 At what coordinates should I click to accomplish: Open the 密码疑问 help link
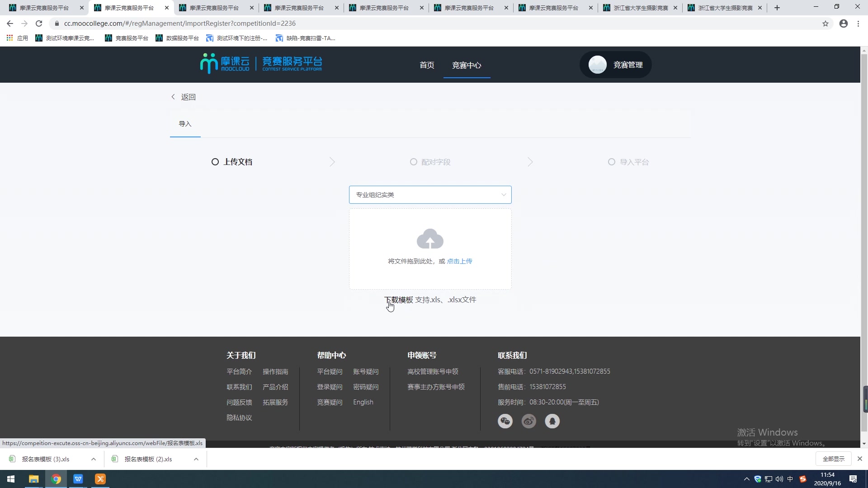coord(366,387)
